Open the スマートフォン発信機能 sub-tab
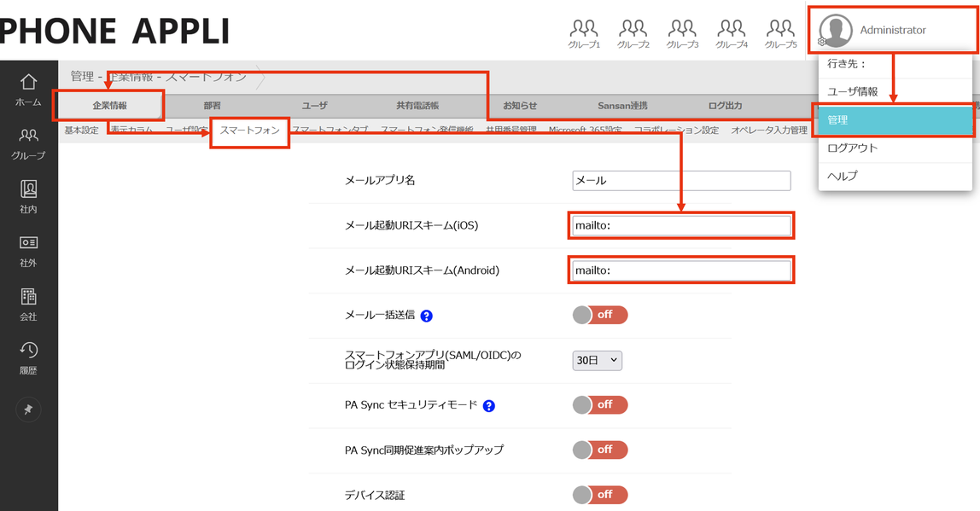980x511 pixels. [427, 130]
